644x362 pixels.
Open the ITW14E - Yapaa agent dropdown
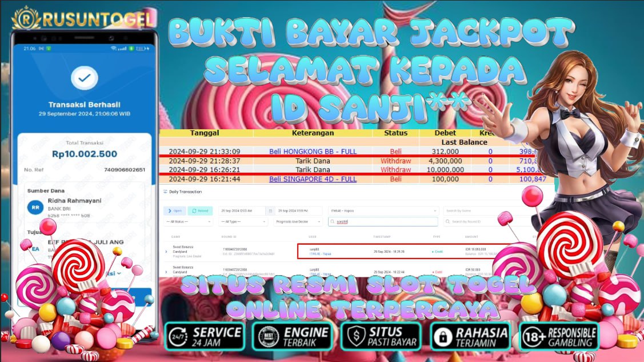(383, 211)
